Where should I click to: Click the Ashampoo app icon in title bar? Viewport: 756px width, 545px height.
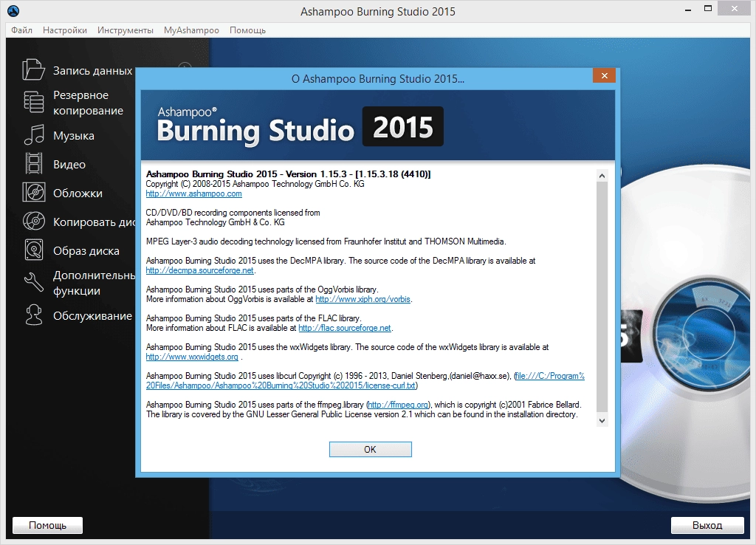(x=13, y=11)
